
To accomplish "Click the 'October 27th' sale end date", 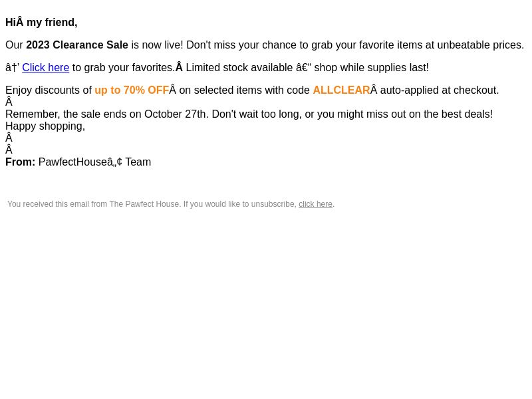I will (x=175, y=114).
